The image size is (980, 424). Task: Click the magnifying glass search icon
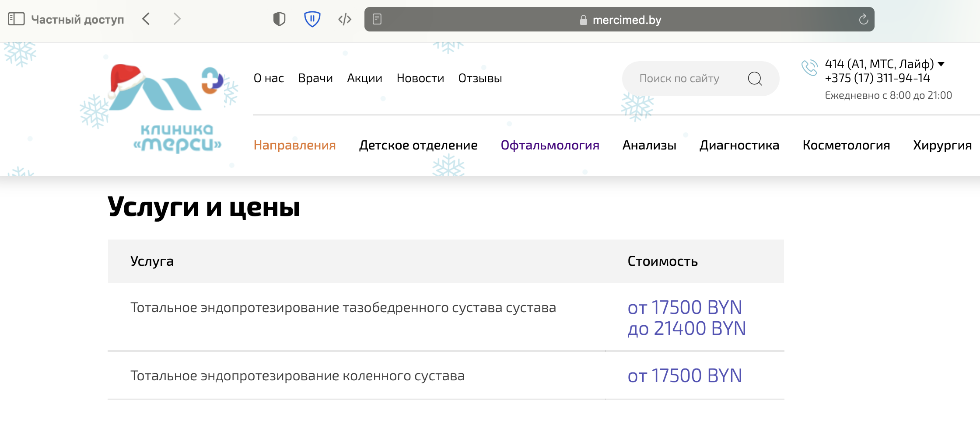(755, 79)
